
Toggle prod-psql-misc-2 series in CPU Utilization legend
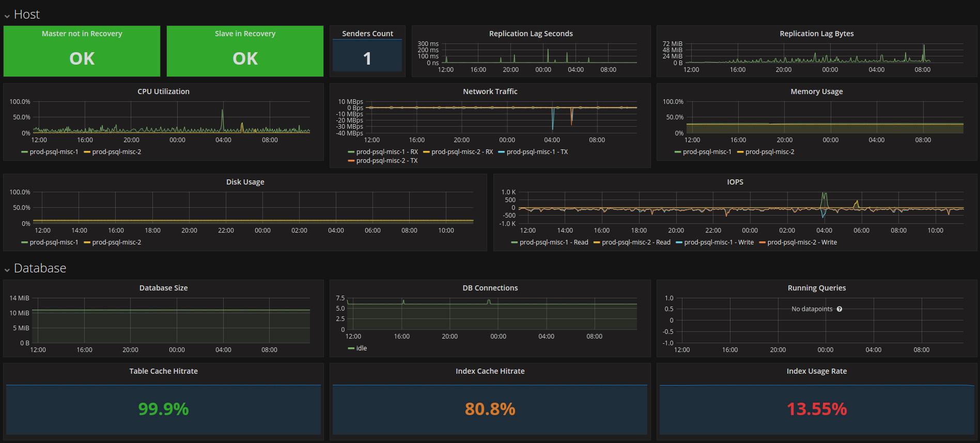pyautogui.click(x=116, y=152)
